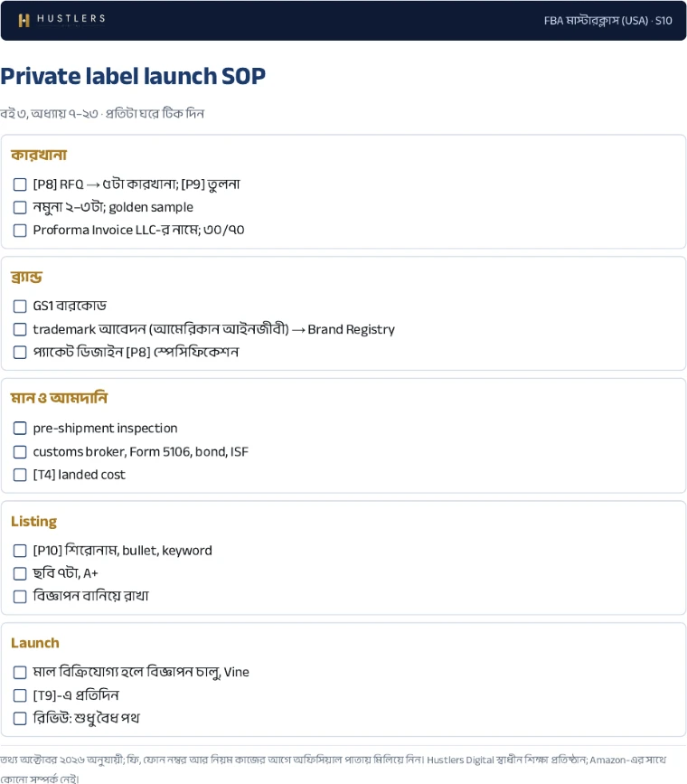Tick the [P10] শিরোনাম bullet keyword checkbox
687x784 pixels.
pos(20,551)
